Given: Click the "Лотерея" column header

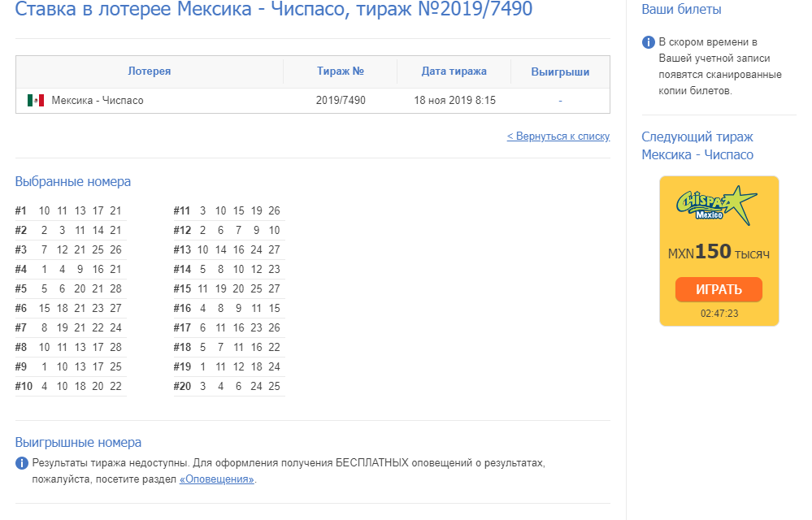Looking at the screenshot, I should [x=150, y=71].
